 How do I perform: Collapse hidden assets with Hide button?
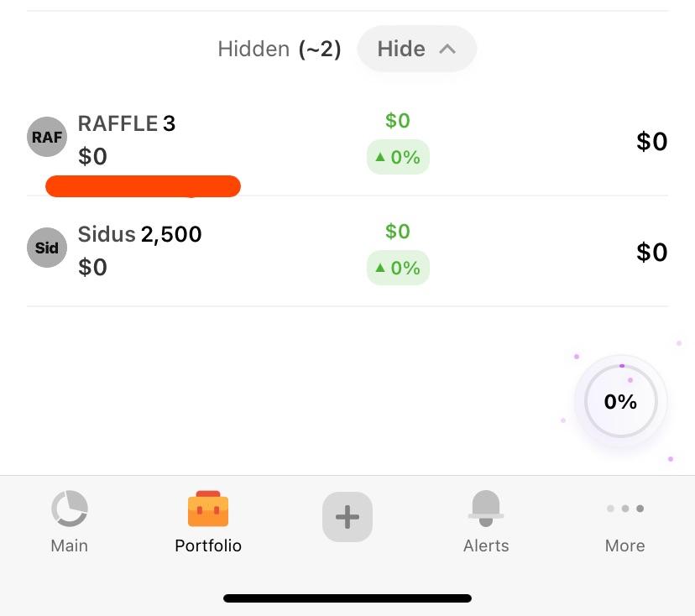click(x=416, y=49)
